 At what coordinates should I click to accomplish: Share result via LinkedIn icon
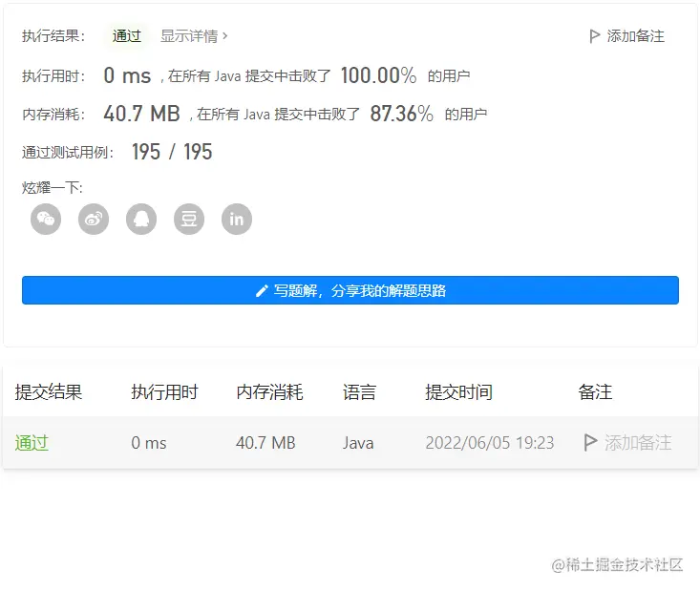point(237,220)
